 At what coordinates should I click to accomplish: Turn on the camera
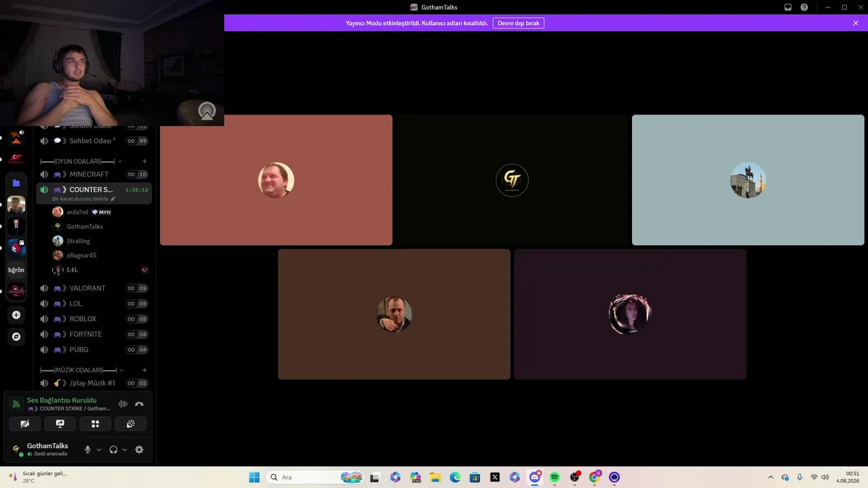[x=24, y=424]
